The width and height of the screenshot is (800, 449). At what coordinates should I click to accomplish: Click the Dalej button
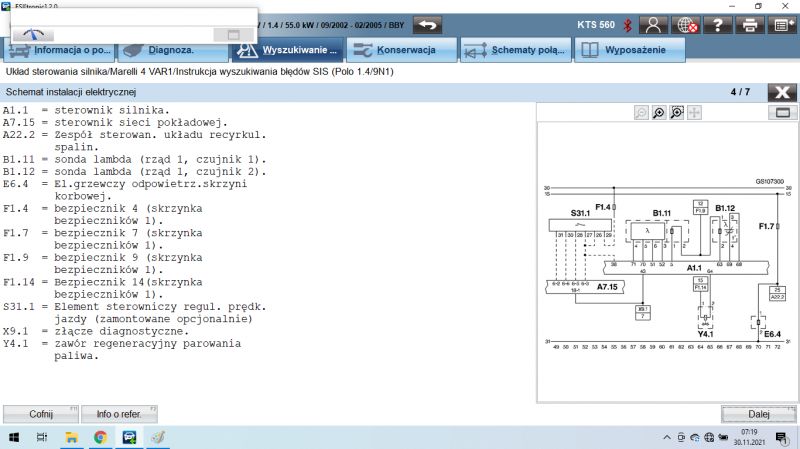click(759, 414)
